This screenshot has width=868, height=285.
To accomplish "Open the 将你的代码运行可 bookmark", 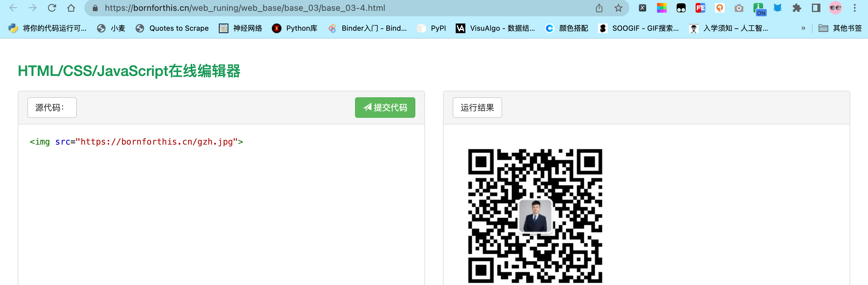I will [x=47, y=28].
